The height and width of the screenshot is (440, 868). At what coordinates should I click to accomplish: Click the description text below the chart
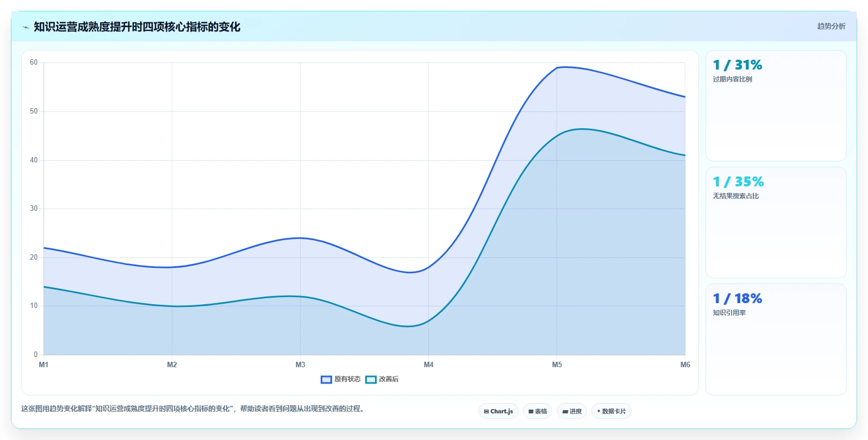pos(193,408)
